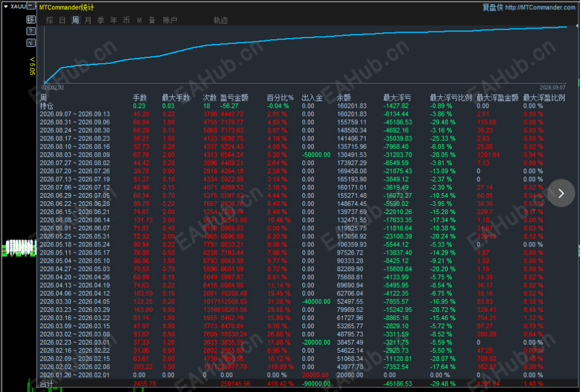Expand the XAUU symbol dropdown triangle
Image resolution: width=581 pixels, height=392 pixels.
coord(5,6)
